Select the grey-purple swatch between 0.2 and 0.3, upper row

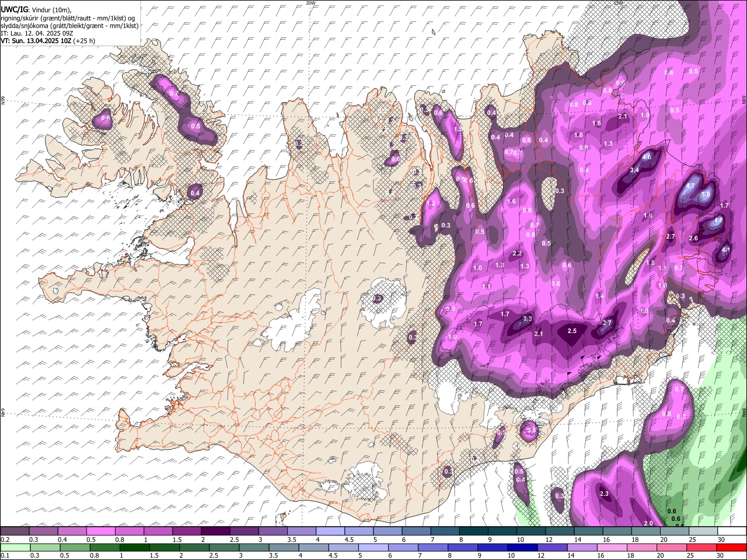(15, 531)
